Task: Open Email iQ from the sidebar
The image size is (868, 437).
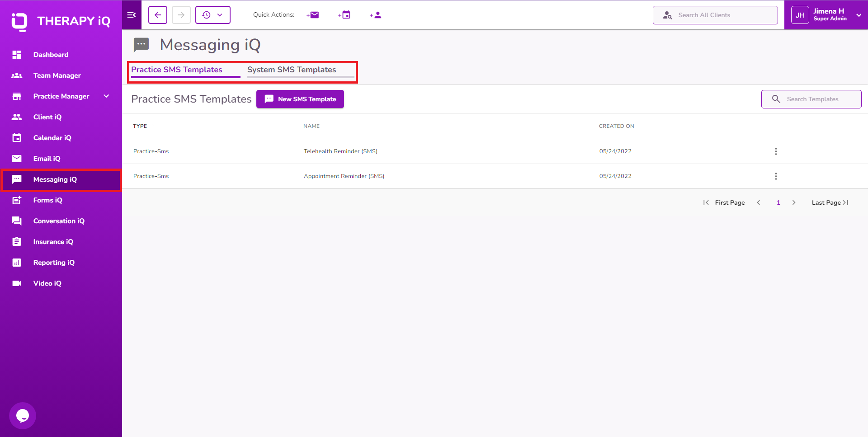Action: pyautogui.click(x=47, y=158)
